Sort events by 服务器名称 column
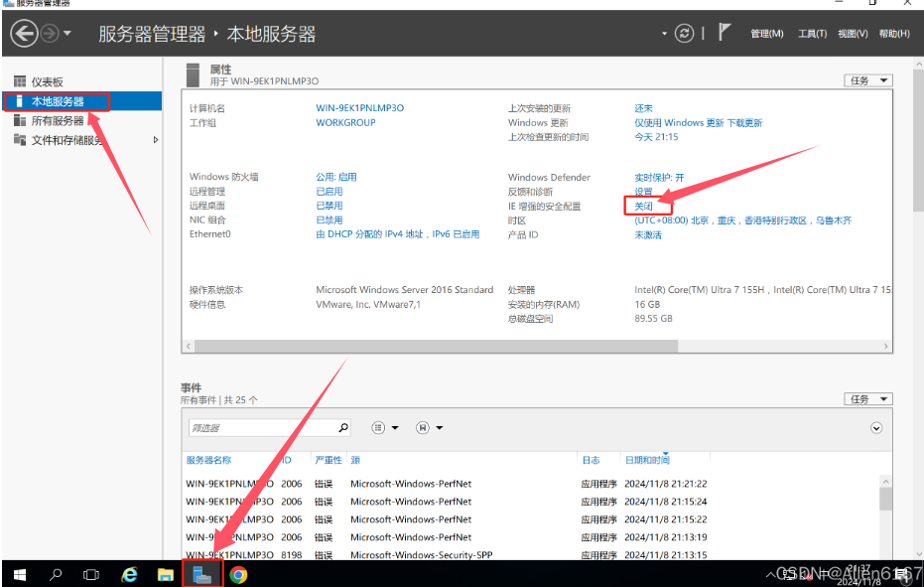 (208, 460)
